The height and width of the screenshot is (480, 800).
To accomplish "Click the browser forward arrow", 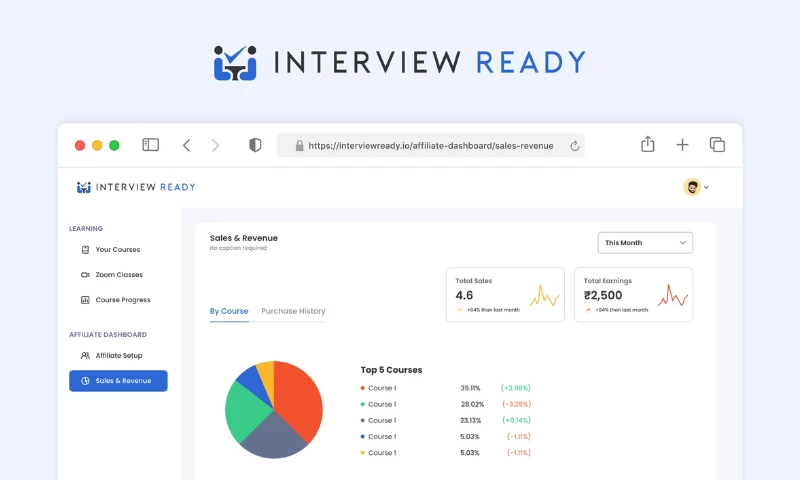I will (215, 145).
